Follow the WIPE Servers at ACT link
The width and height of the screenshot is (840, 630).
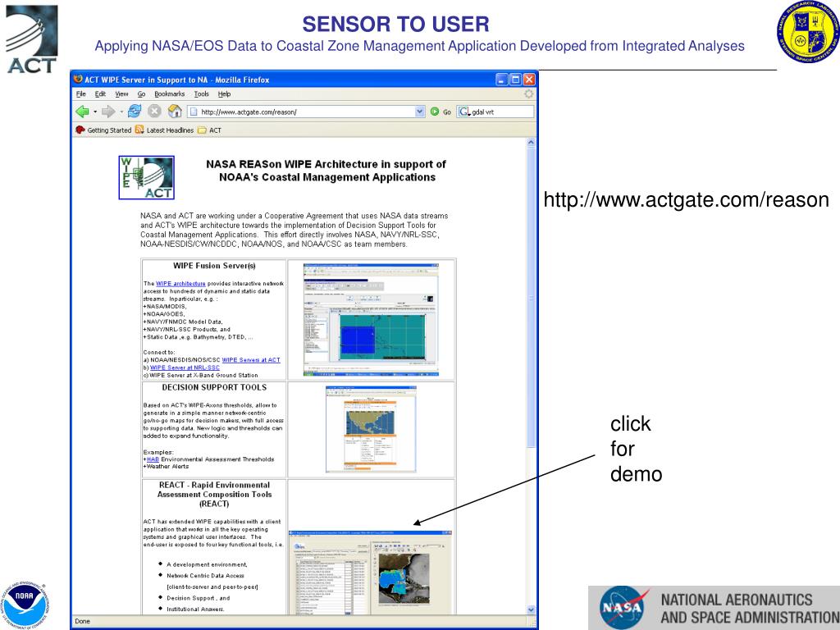(x=251, y=360)
